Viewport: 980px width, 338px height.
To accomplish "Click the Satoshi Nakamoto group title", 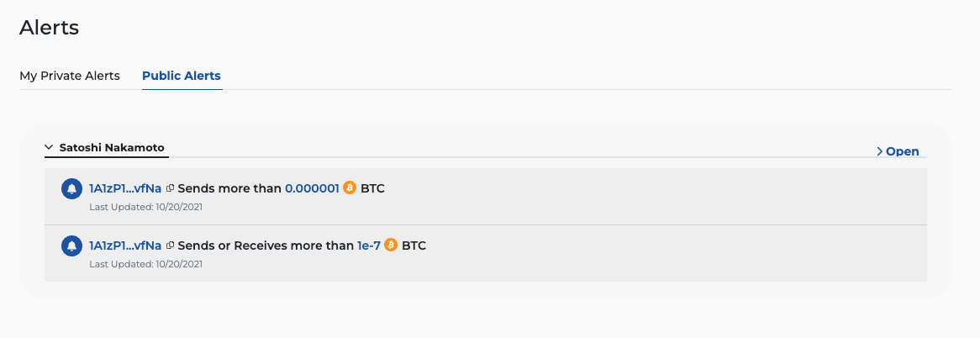I will tap(112, 147).
